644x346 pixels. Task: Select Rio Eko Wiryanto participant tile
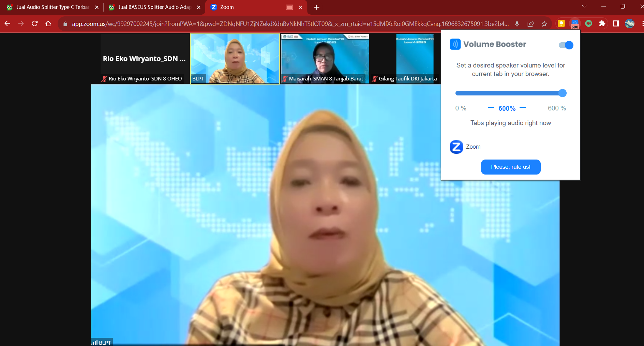click(145, 59)
